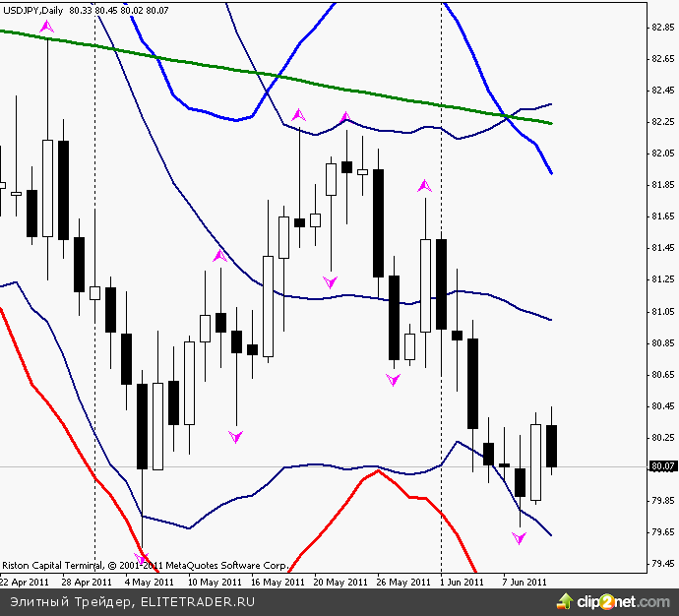The width and height of the screenshot is (679, 616).
Task: Click the down fractal arrow near the 79.45 level
Action: point(143,559)
